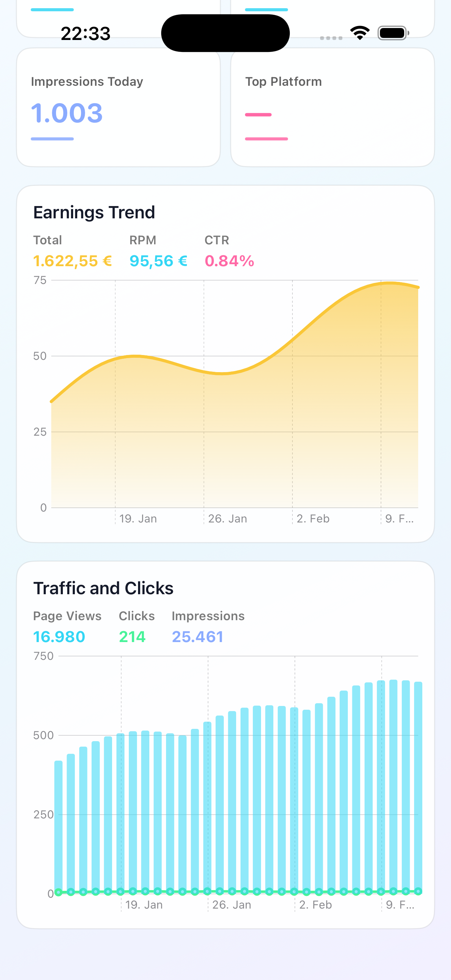Tap the 2. Feb label under the bar chart

(x=316, y=905)
